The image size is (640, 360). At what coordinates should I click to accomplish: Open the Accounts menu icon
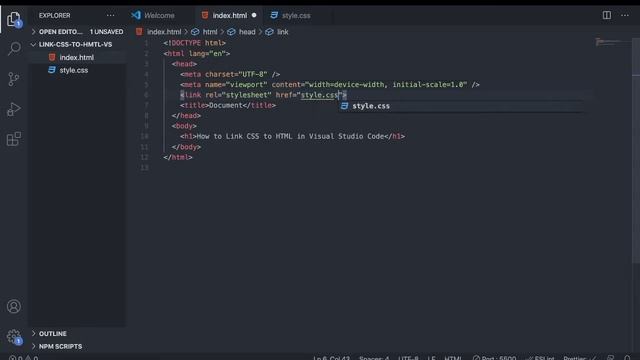click(x=14, y=306)
